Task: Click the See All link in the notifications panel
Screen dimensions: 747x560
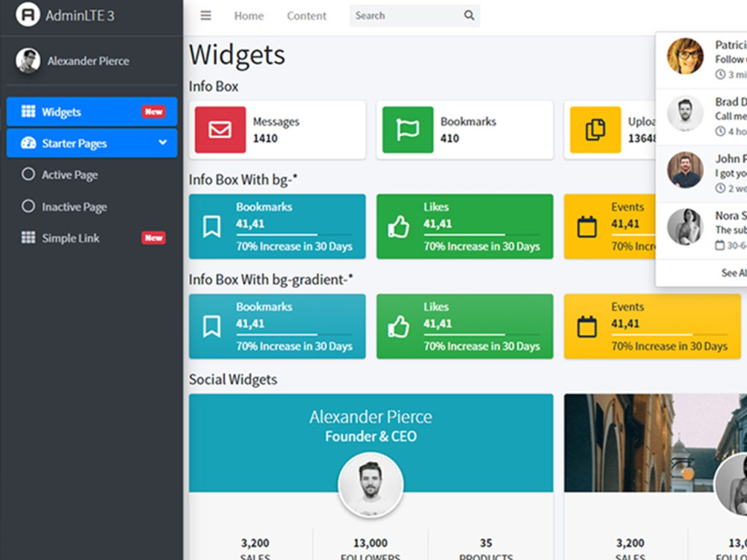Action: point(733,273)
